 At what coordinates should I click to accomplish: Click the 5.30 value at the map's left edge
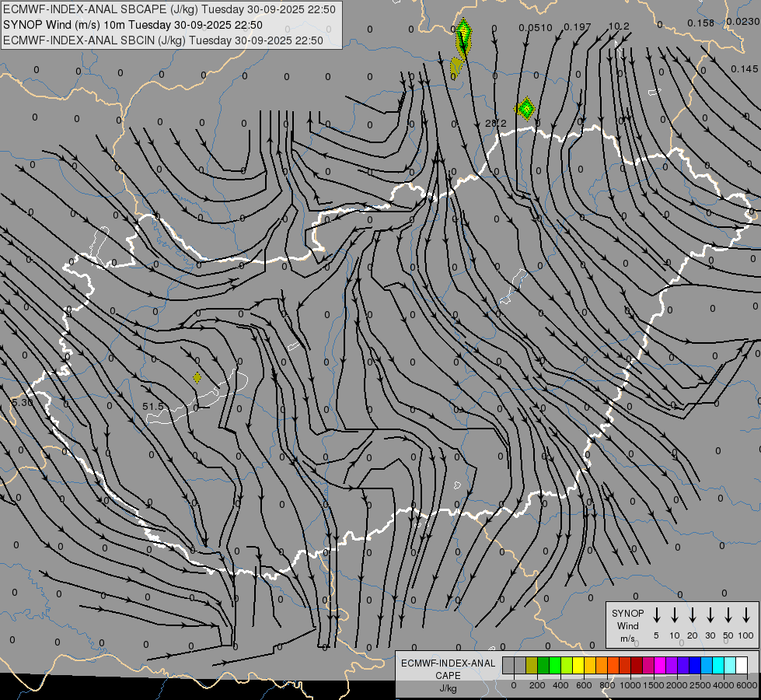point(22,402)
